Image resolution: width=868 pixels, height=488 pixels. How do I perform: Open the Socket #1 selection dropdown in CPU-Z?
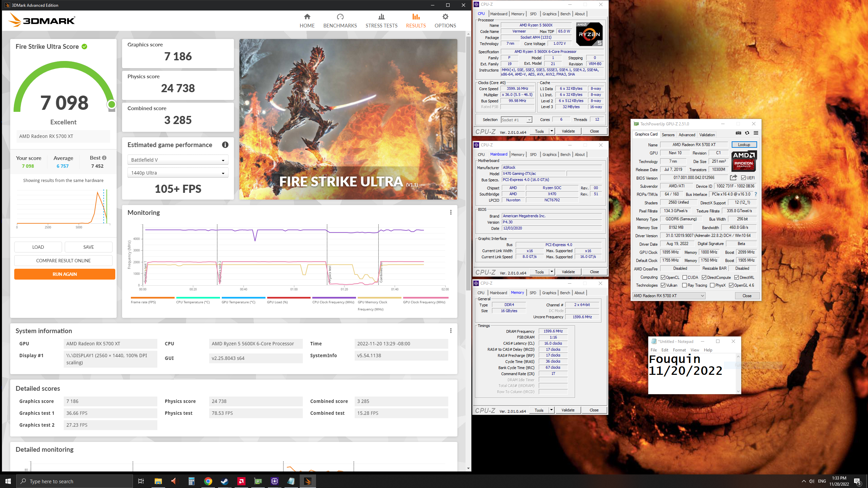[x=516, y=120]
